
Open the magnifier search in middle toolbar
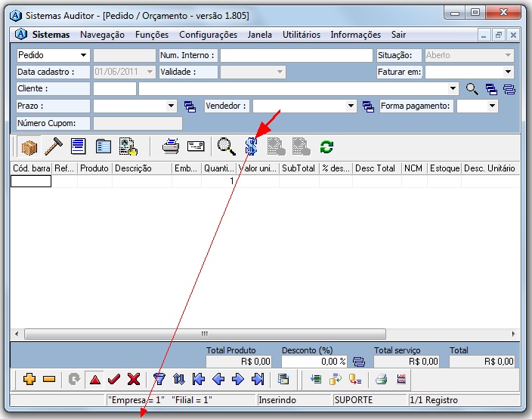click(x=226, y=146)
